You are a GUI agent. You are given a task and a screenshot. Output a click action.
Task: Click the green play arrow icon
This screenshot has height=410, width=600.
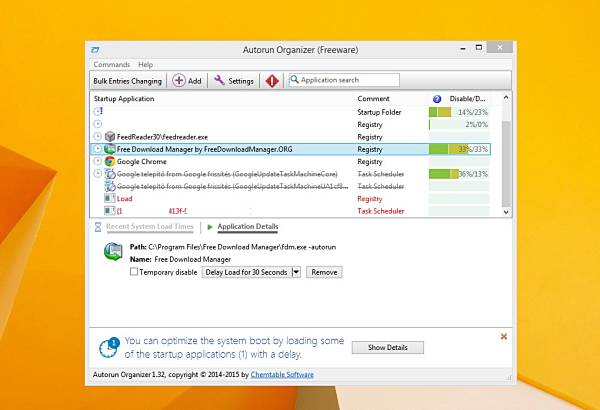click(210, 227)
